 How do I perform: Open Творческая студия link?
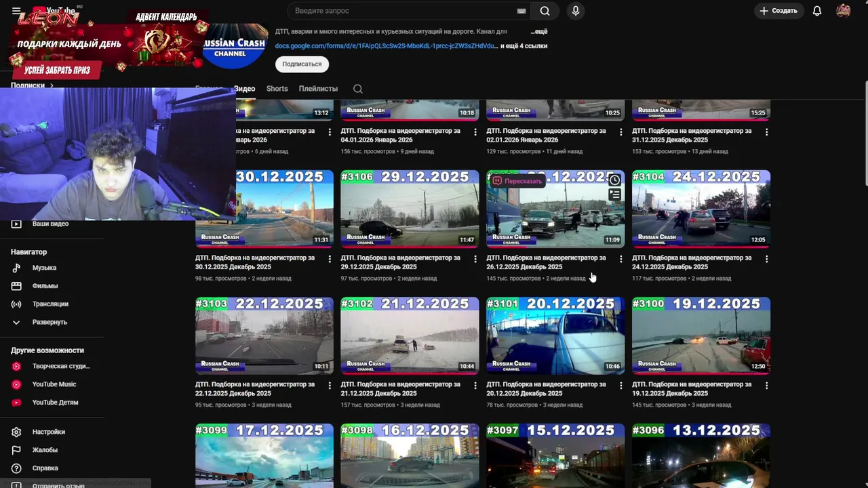click(x=61, y=366)
